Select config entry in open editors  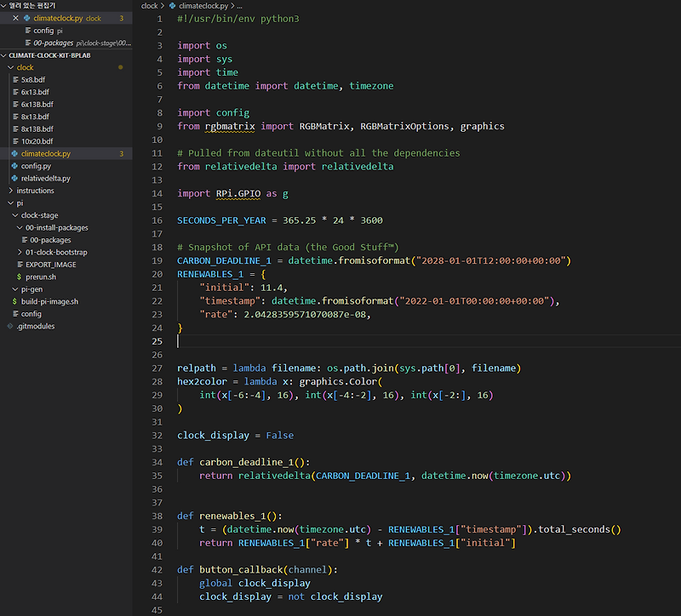pyautogui.click(x=43, y=30)
